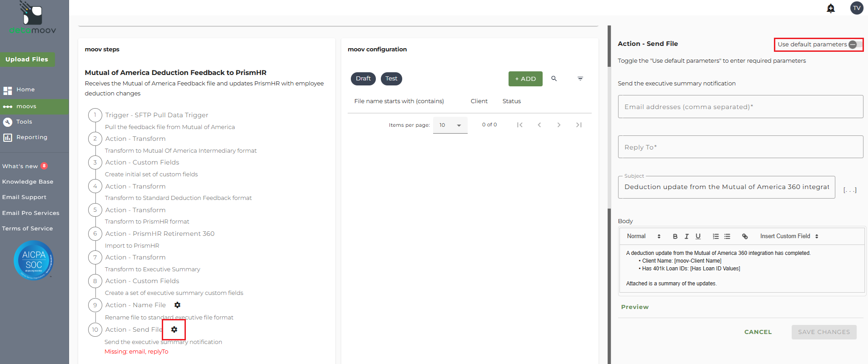Click the '0 of 0' pagination count
This screenshot has width=868, height=364.
[489, 125]
